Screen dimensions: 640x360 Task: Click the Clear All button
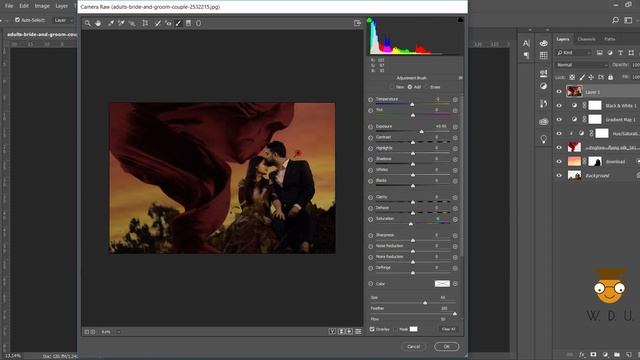[x=448, y=329]
